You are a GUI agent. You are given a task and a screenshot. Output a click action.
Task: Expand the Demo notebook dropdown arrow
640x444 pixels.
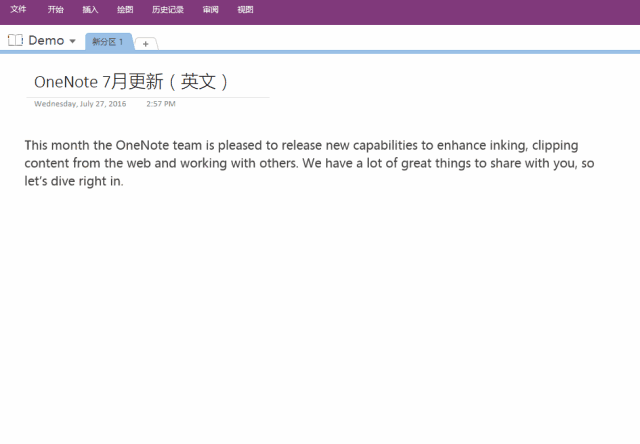(x=72, y=41)
